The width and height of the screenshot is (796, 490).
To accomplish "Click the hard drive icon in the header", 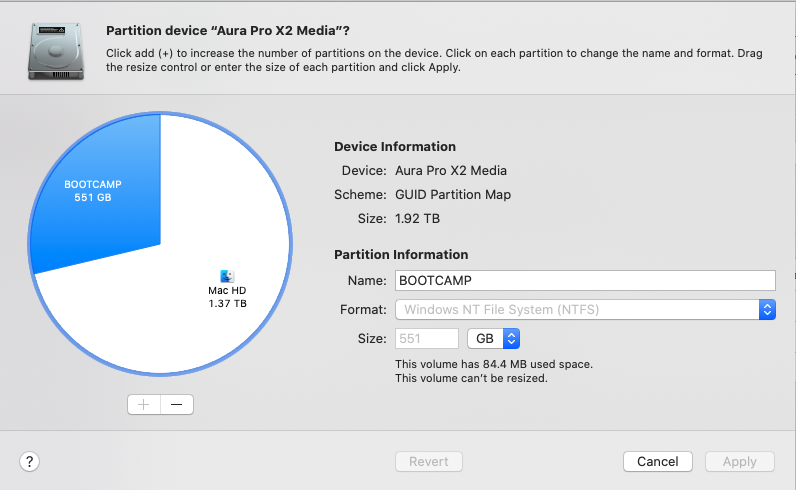I will coord(55,51).
